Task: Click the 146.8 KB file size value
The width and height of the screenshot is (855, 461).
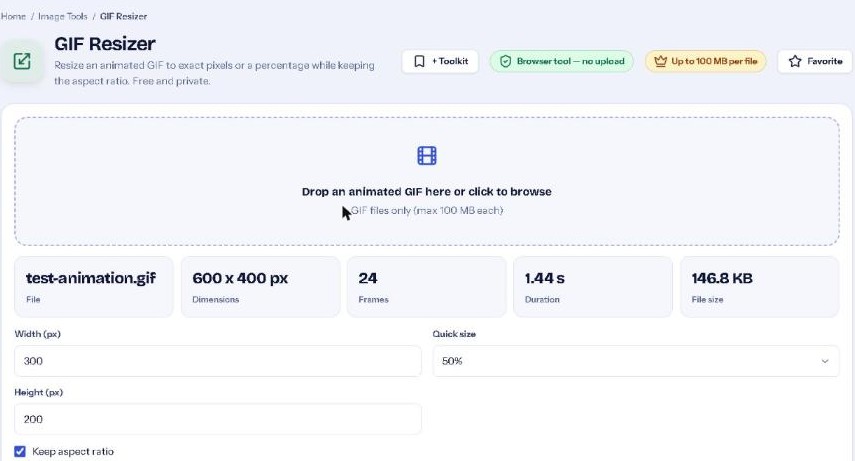Action: tap(722, 278)
